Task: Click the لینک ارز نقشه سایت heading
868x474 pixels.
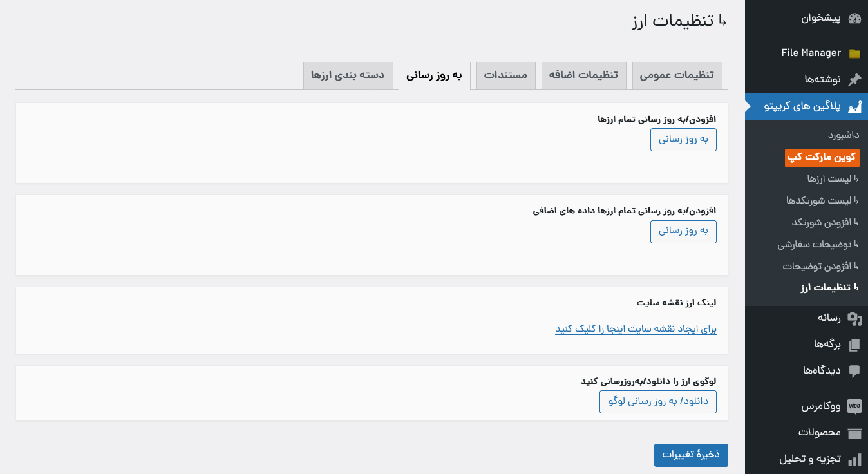Action: point(677,303)
